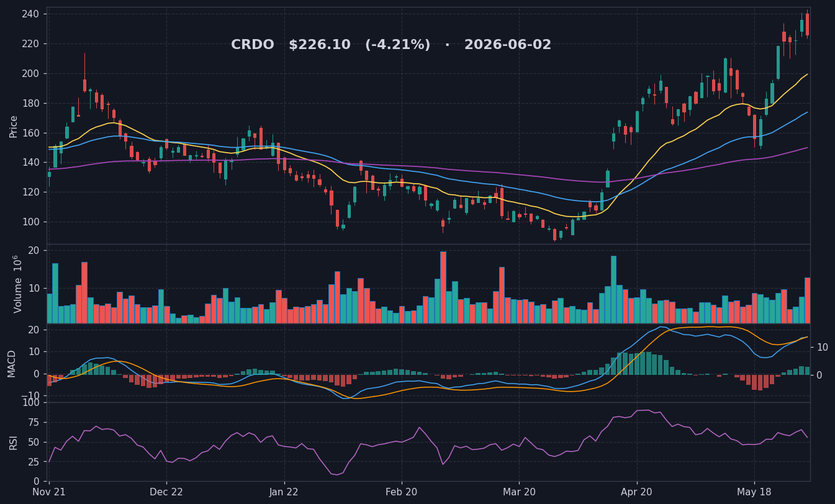Click the tallest red volume bar near Mar
835x504 pixels.
click(x=443, y=287)
